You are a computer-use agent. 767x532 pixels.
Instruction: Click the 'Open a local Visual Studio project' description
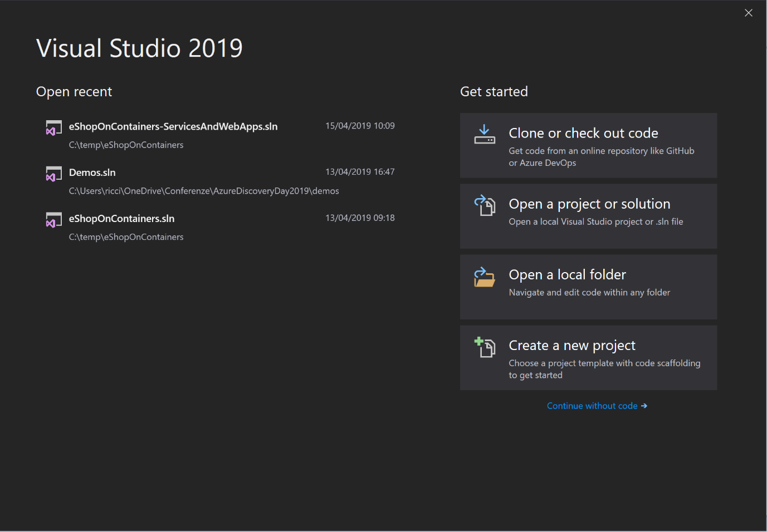tap(595, 221)
